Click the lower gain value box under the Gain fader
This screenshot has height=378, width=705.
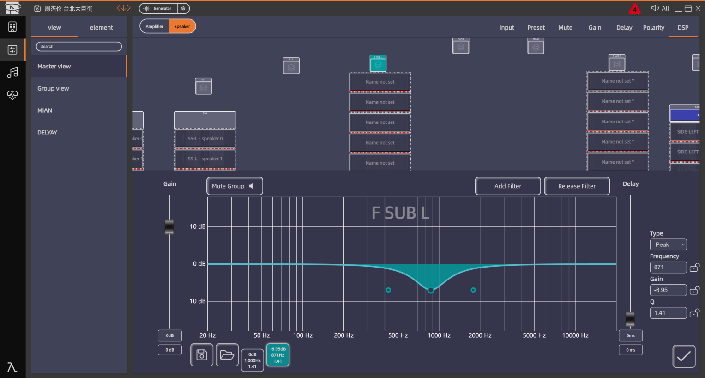point(170,350)
